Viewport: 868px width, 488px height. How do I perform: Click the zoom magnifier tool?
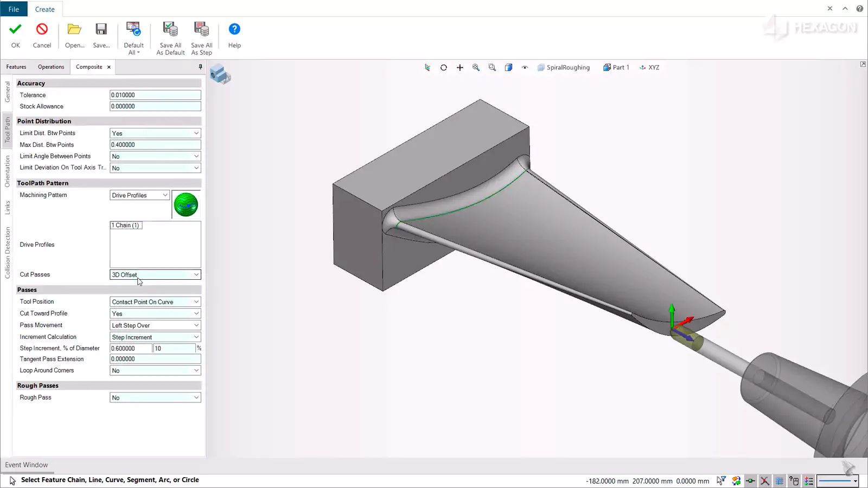(476, 68)
